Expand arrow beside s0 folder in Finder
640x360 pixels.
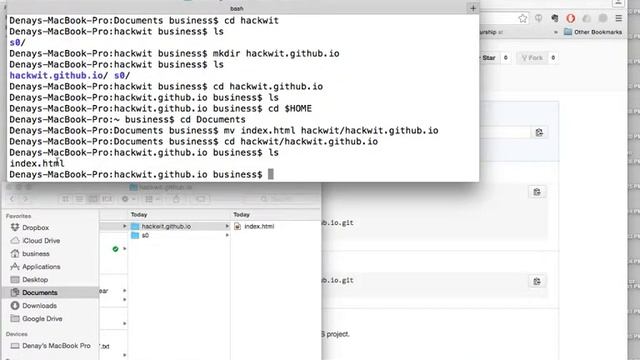pos(227,236)
